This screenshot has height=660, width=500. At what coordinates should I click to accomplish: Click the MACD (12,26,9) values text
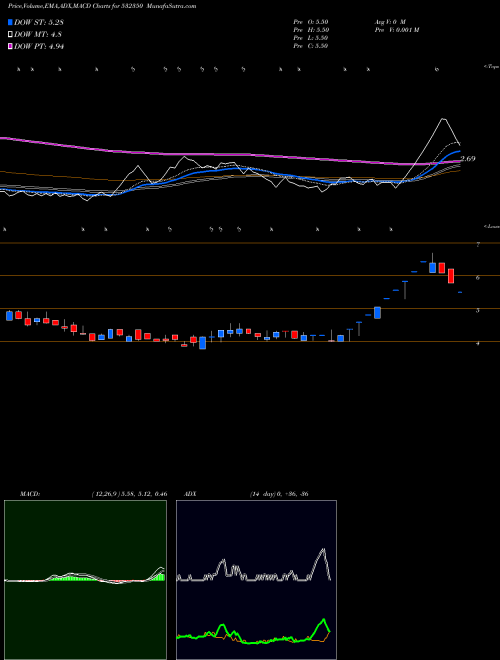point(130,494)
